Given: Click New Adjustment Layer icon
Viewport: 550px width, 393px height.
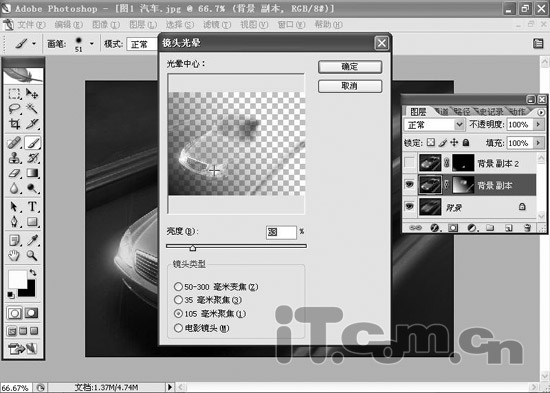Looking at the screenshot, I should point(472,228).
